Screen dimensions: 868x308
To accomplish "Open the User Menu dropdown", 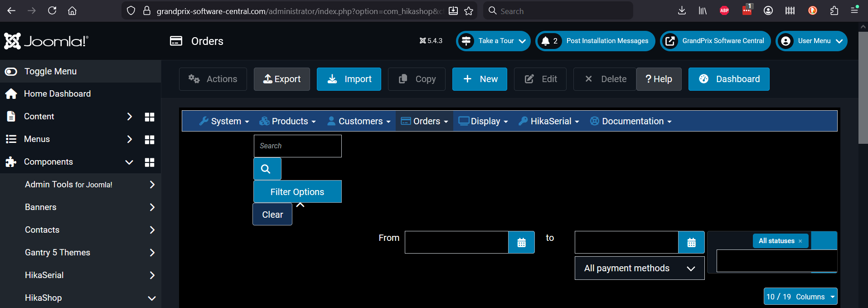I will pyautogui.click(x=811, y=41).
